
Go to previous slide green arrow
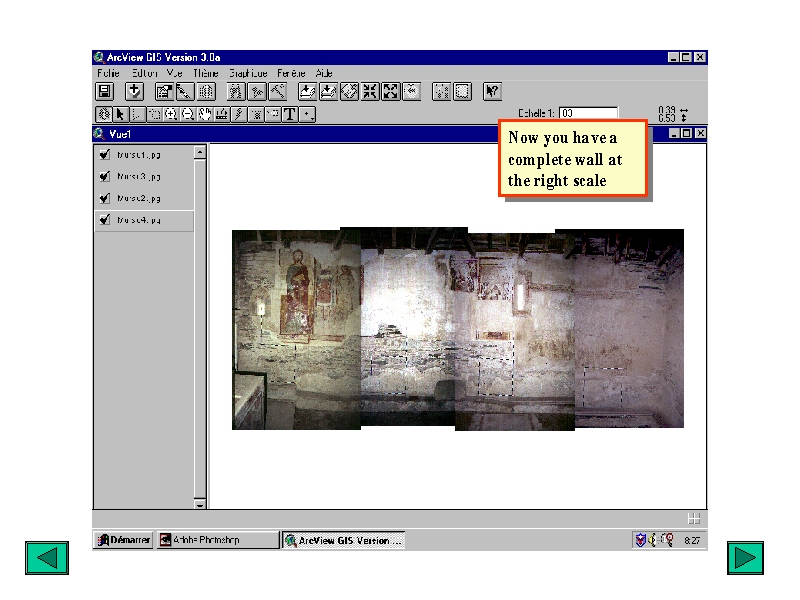pos(47,558)
